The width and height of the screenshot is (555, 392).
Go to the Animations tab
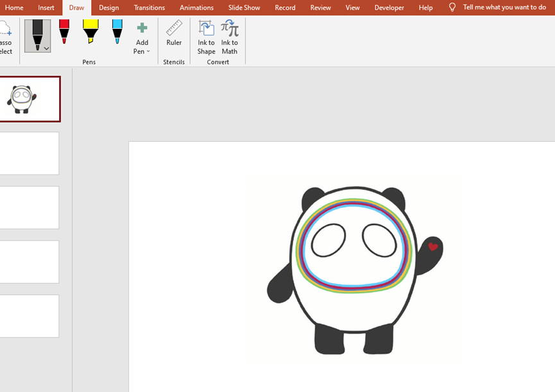(x=196, y=8)
